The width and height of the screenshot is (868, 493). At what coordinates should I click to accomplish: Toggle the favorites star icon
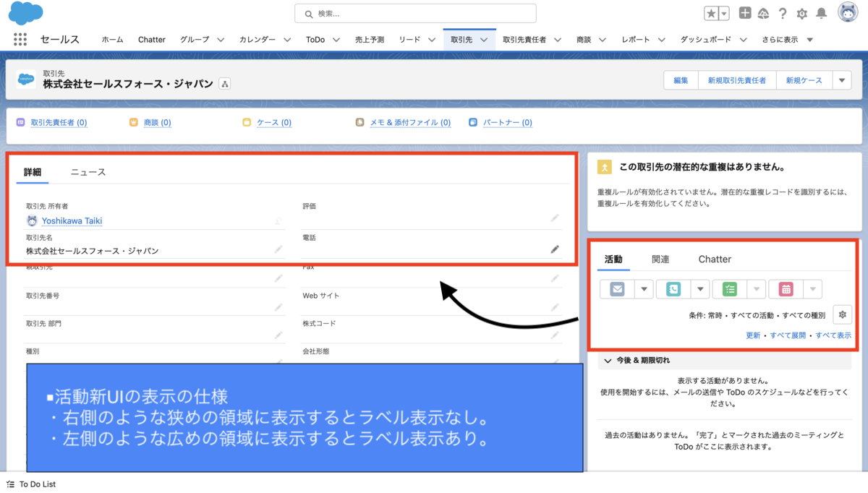tap(710, 12)
